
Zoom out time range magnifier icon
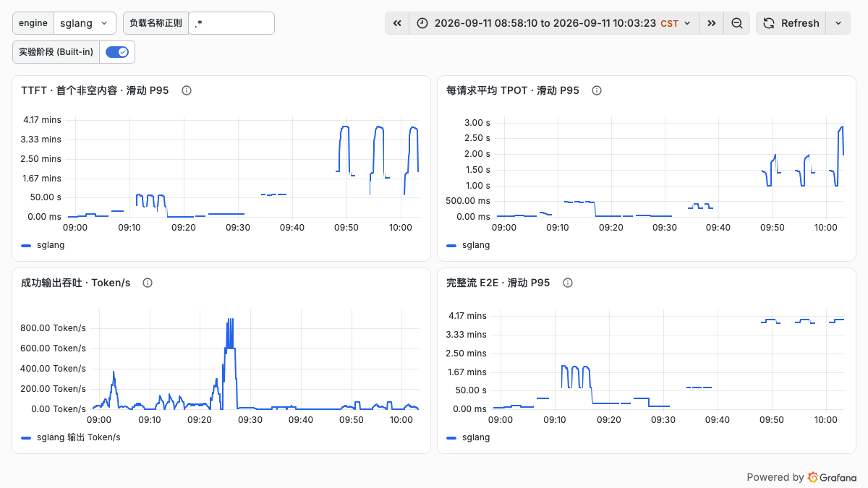[x=737, y=23]
